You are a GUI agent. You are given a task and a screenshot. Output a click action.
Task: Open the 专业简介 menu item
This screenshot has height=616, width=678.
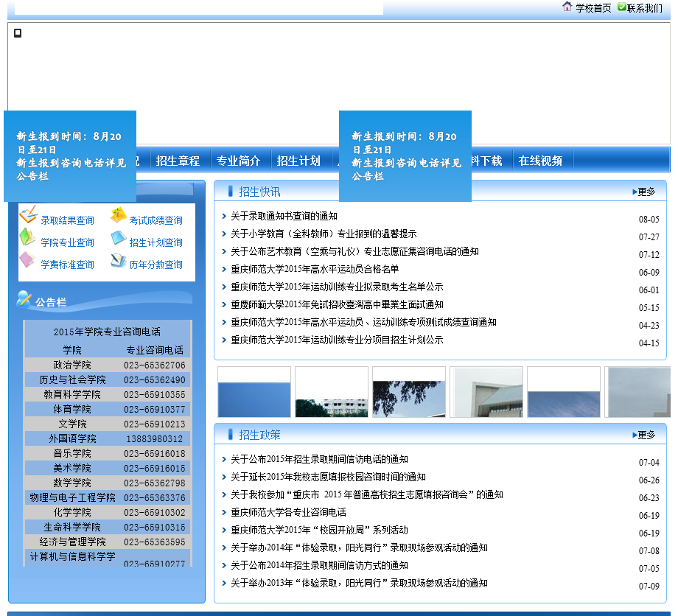point(238,161)
